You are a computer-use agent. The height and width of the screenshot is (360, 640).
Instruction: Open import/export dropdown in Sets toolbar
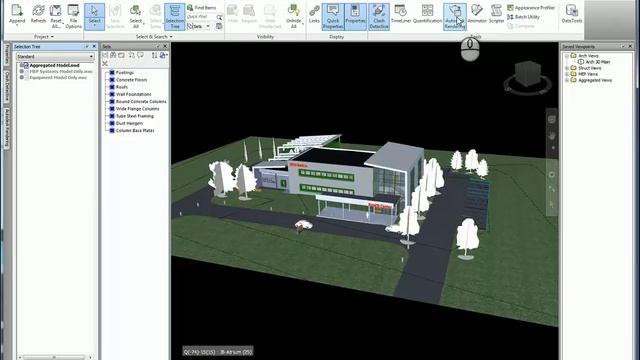tap(163, 55)
